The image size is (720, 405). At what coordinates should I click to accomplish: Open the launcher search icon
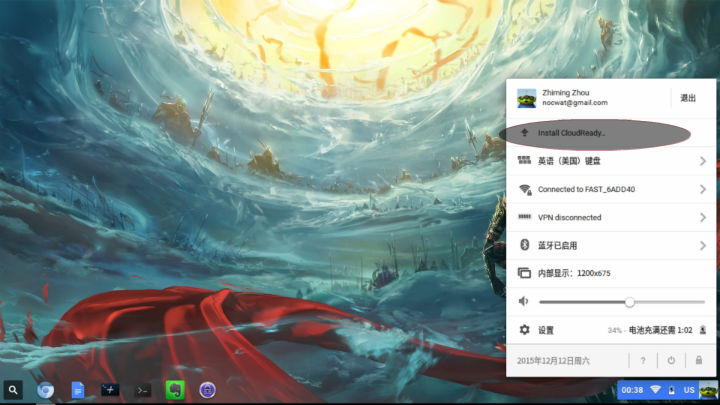(x=13, y=390)
